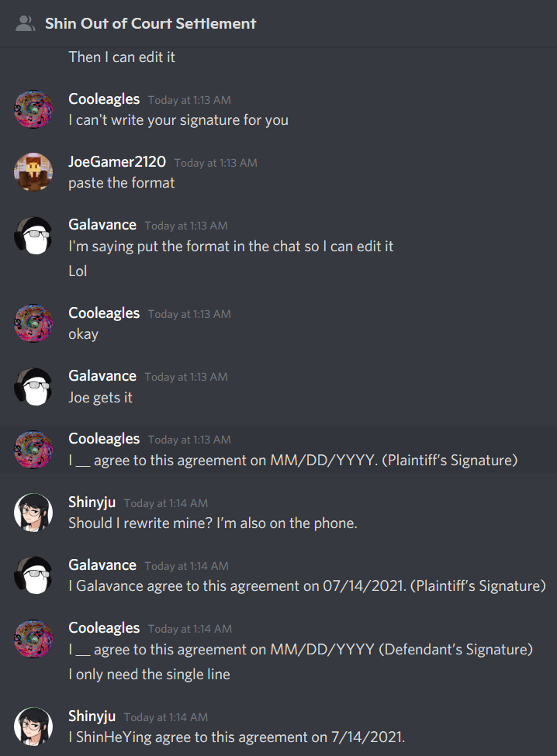Click the group members icon beside channel title

[x=25, y=23]
